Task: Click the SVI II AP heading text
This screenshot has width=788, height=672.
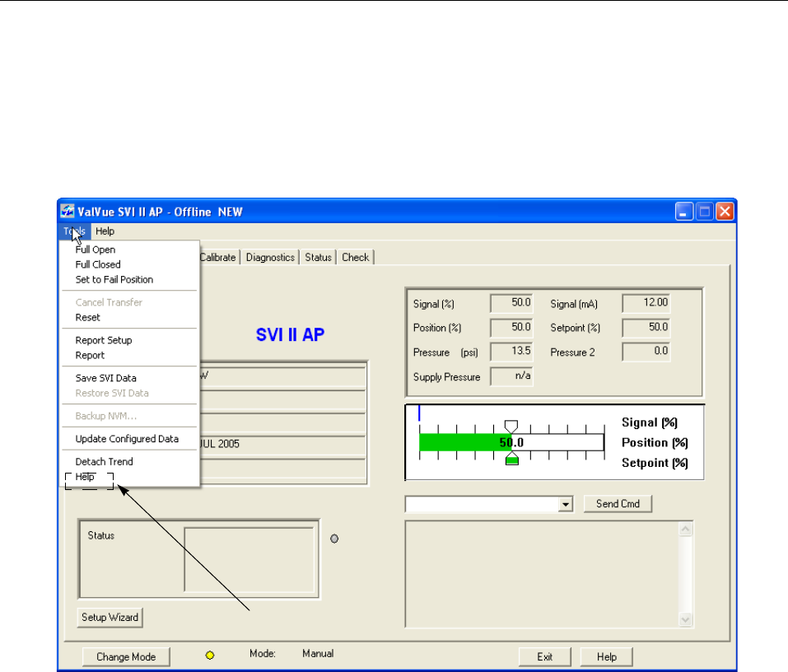Action: coord(290,334)
